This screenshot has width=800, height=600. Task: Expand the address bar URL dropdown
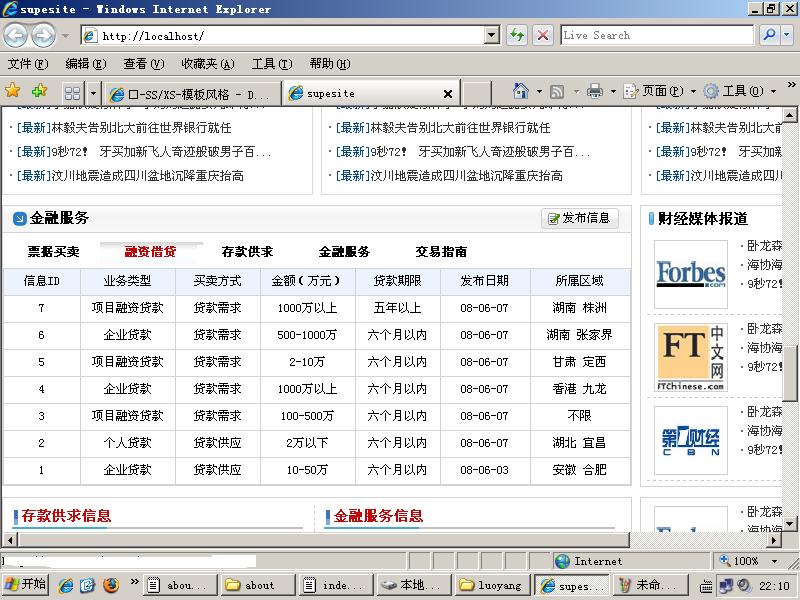tap(491, 35)
